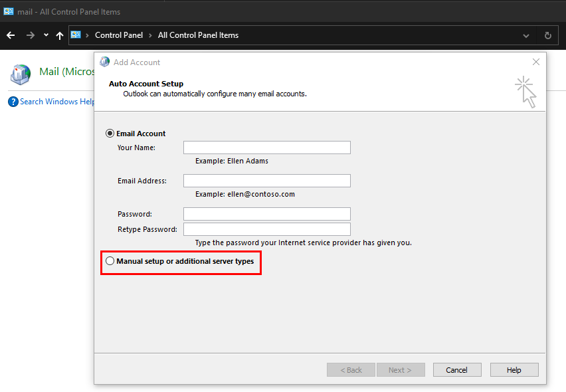Click the up arrow to parent folder
Image resolution: width=566 pixels, height=392 pixels.
[59, 35]
